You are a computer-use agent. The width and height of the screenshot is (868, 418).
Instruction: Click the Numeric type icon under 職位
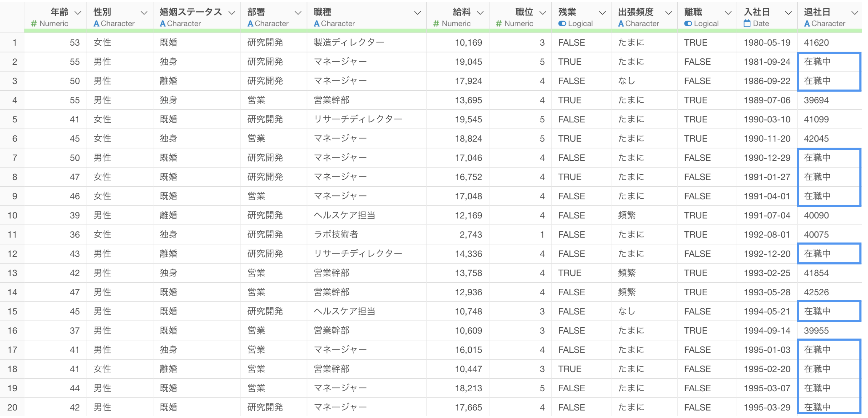coord(499,24)
